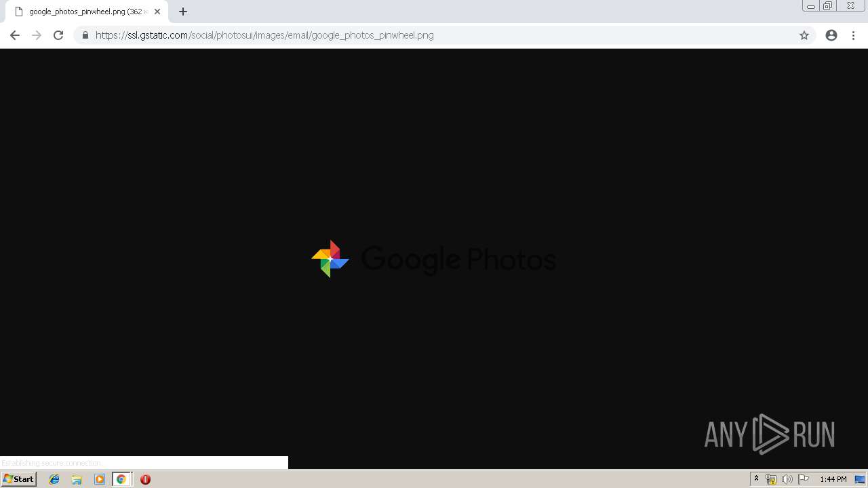Bookmark this page with the star icon
Screen dimensions: 868x488
pyautogui.click(x=804, y=35)
